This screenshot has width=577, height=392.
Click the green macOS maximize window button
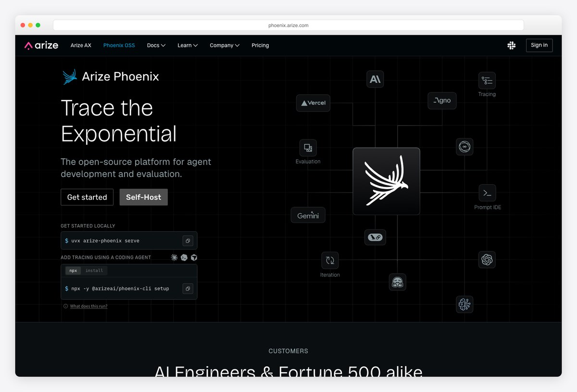pos(38,25)
